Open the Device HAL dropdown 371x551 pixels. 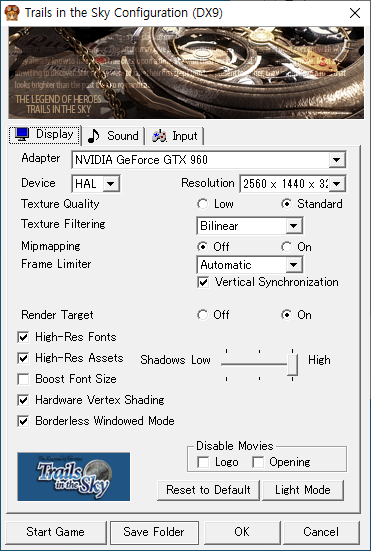(x=110, y=184)
